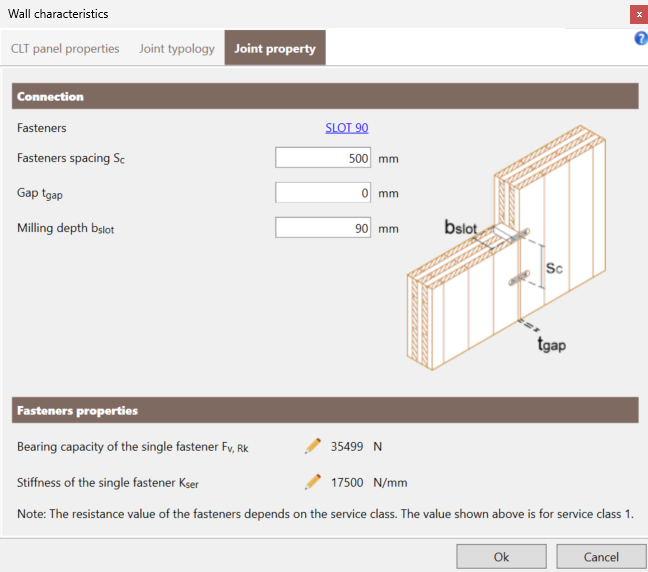This screenshot has height=572, width=648.
Task: Click the Stiffness Kser label
Action: coord(108,483)
